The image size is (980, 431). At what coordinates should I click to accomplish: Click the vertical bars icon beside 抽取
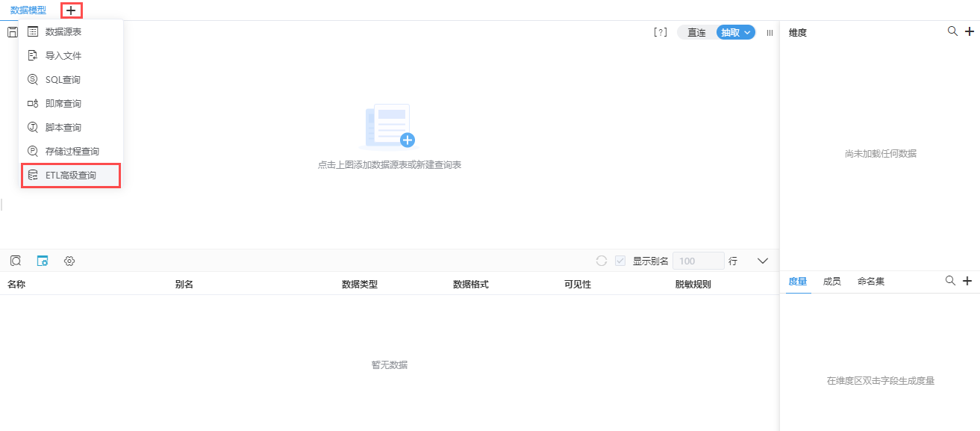770,32
